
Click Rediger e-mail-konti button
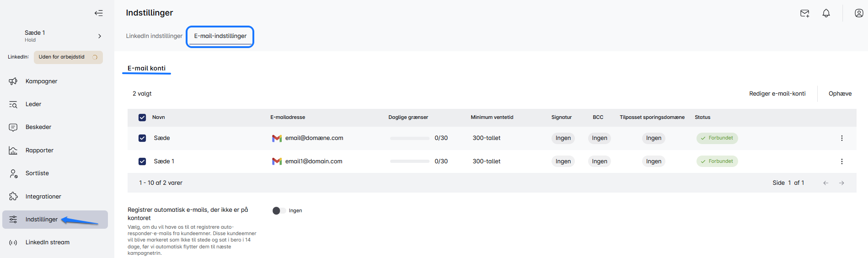pos(777,94)
